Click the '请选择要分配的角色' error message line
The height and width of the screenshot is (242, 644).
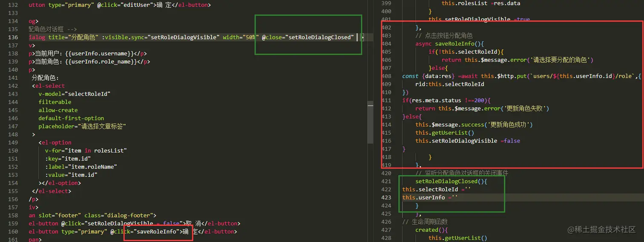click(517, 60)
